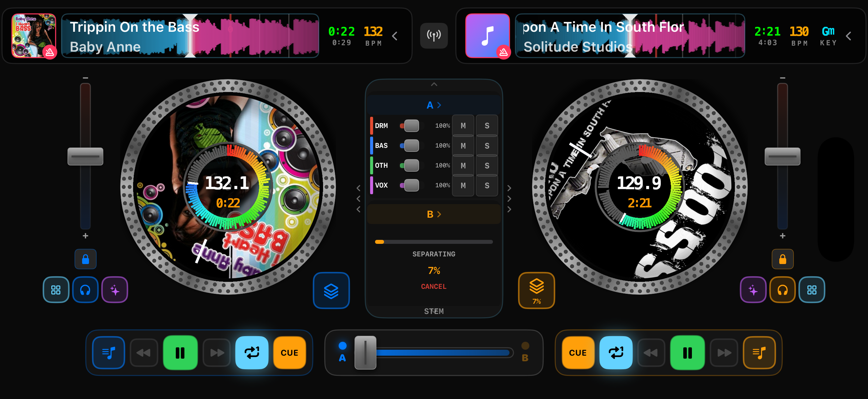Mute the OTH stem
868x399 pixels.
(463, 165)
